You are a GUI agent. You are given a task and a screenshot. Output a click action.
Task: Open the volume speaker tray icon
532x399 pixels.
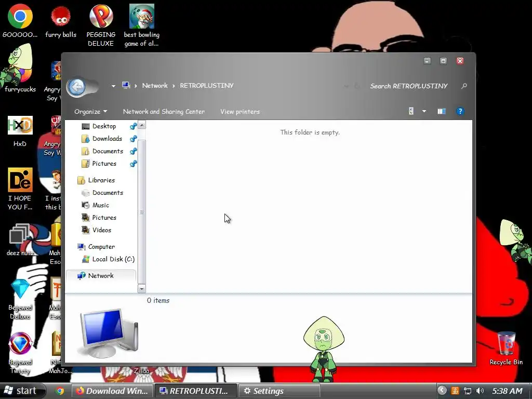pyautogui.click(x=480, y=391)
